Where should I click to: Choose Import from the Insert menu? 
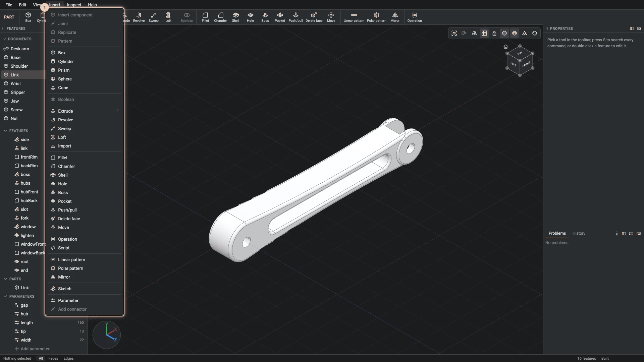click(85, 146)
